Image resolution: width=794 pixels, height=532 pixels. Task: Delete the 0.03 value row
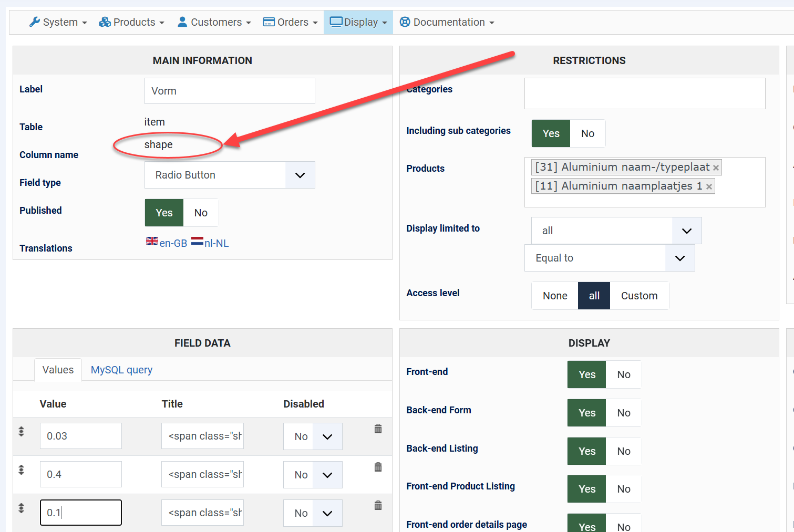(x=378, y=429)
